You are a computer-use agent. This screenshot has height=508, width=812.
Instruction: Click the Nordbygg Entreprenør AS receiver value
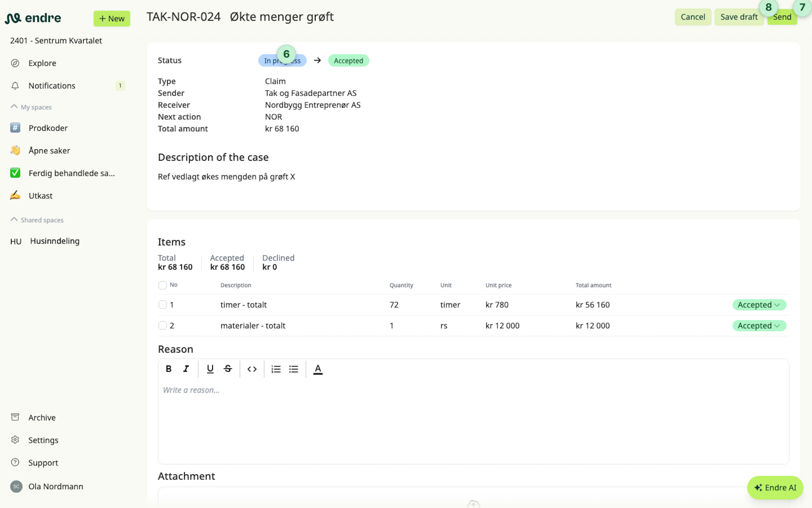coord(313,105)
